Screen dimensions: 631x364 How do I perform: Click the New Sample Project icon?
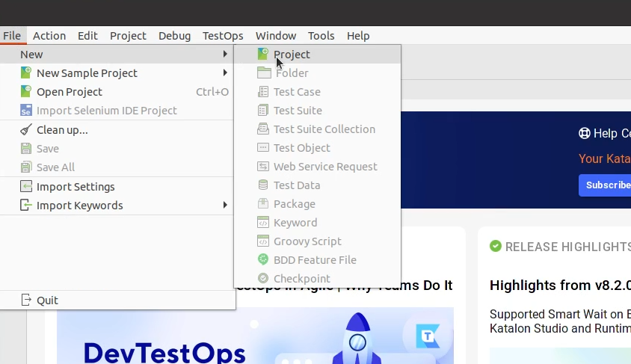[x=25, y=73]
